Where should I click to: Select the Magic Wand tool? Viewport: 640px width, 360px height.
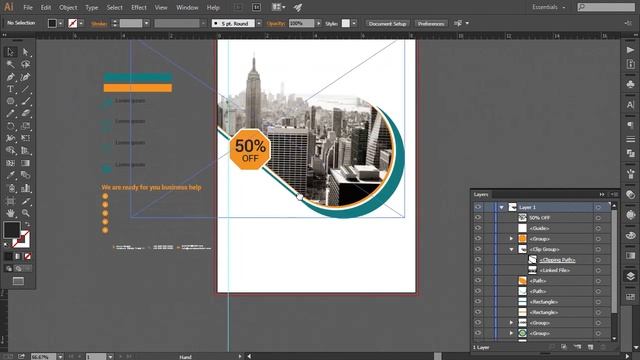pyautogui.click(x=11, y=64)
